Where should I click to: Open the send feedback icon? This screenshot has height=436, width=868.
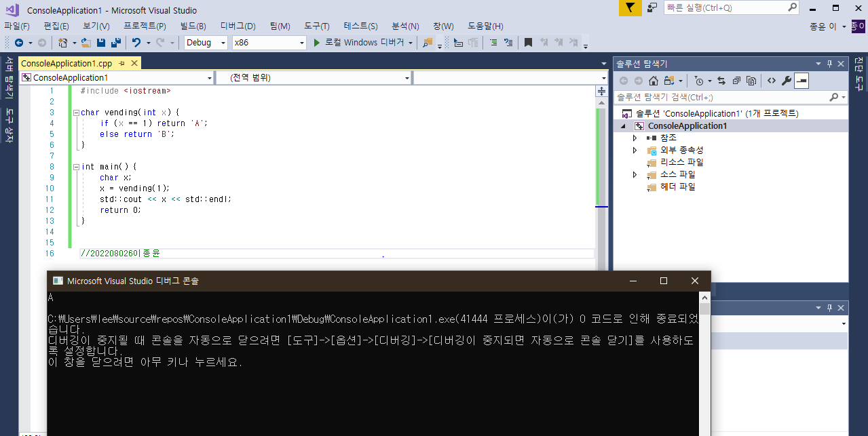pos(652,7)
